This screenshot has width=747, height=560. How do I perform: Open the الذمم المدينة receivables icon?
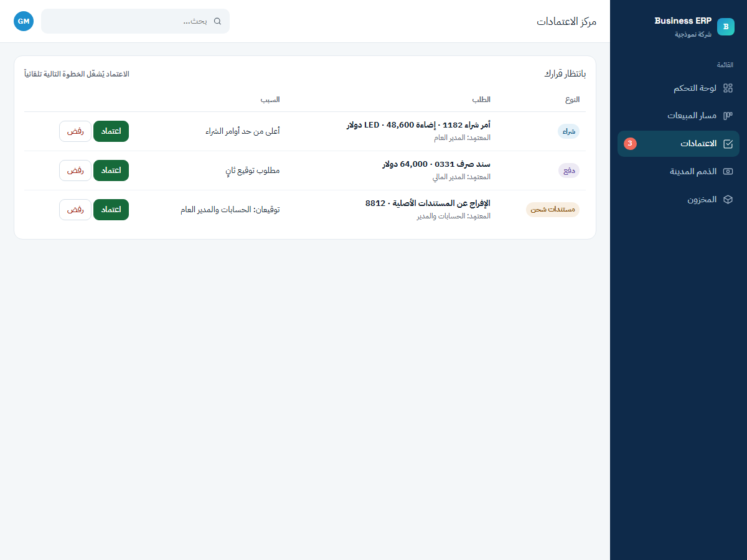coord(728,172)
